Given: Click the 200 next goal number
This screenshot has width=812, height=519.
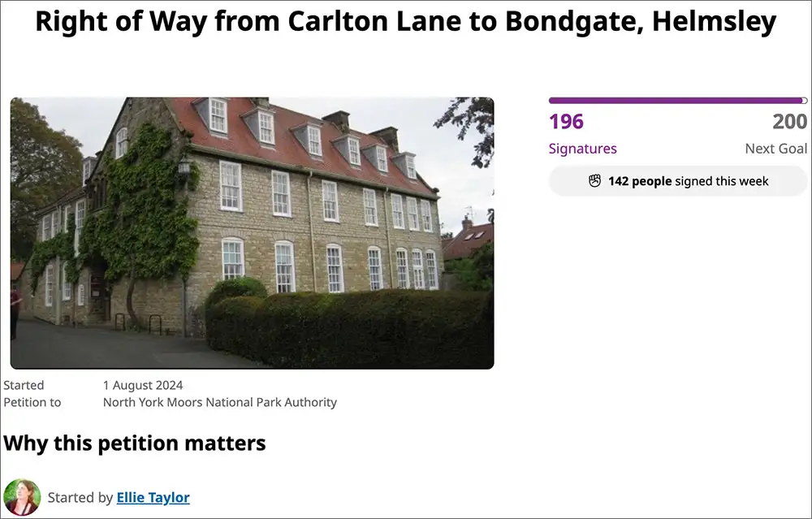Looking at the screenshot, I should point(790,122).
